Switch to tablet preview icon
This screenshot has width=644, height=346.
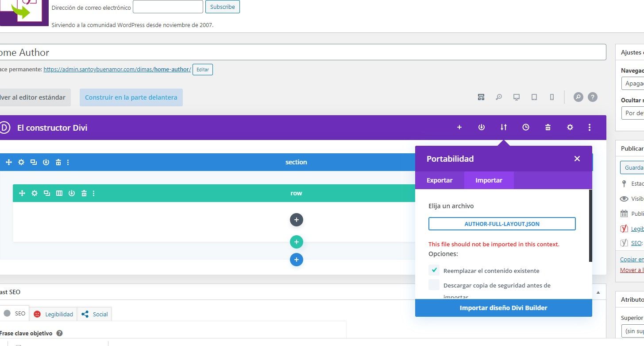pyautogui.click(x=534, y=97)
